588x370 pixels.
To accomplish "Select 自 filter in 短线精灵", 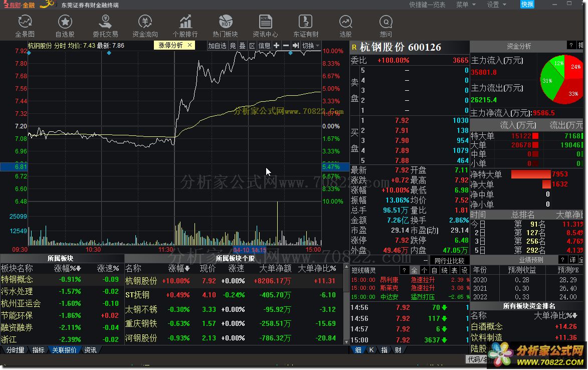I will coord(434,270).
